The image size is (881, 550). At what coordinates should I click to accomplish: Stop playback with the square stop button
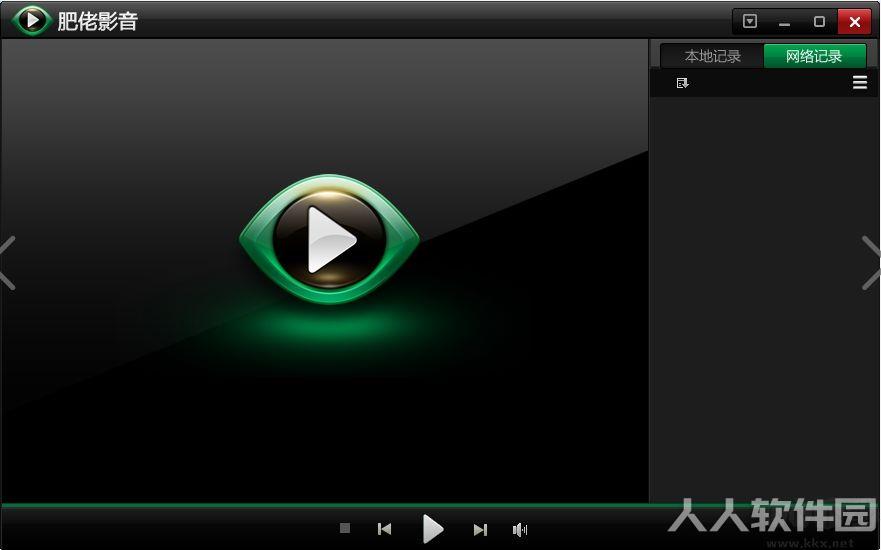coord(345,528)
